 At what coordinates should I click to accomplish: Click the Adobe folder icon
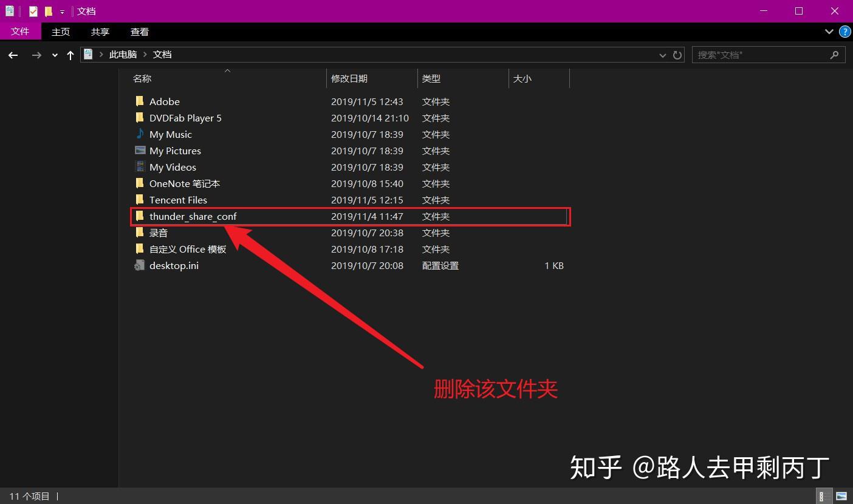coord(140,101)
